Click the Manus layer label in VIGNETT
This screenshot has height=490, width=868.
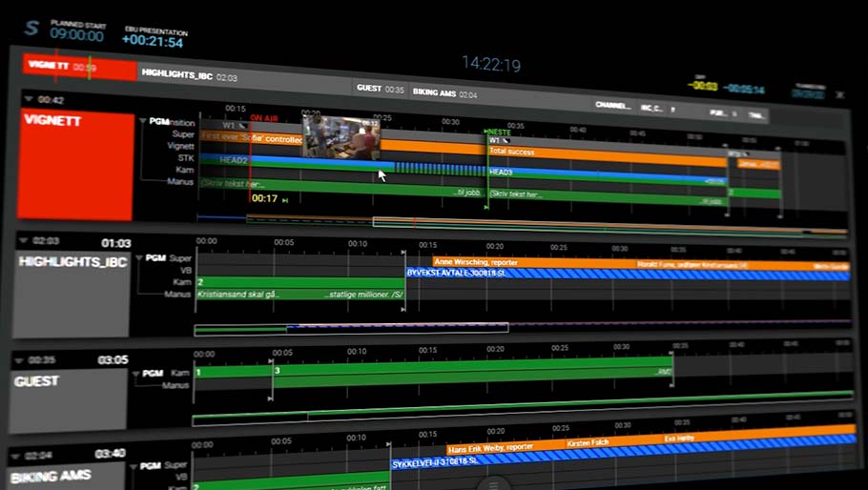[x=180, y=181]
